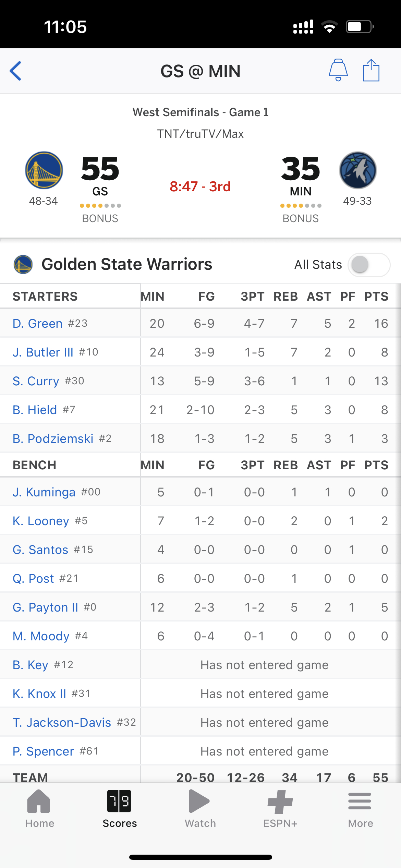The width and height of the screenshot is (401, 868).
Task: View J. Butler III player page
Action: coord(43,352)
